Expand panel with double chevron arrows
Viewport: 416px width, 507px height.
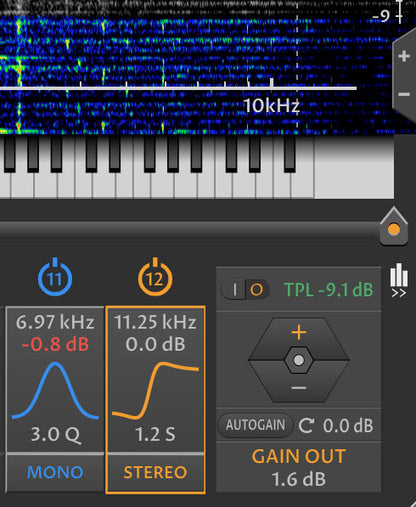click(x=399, y=293)
